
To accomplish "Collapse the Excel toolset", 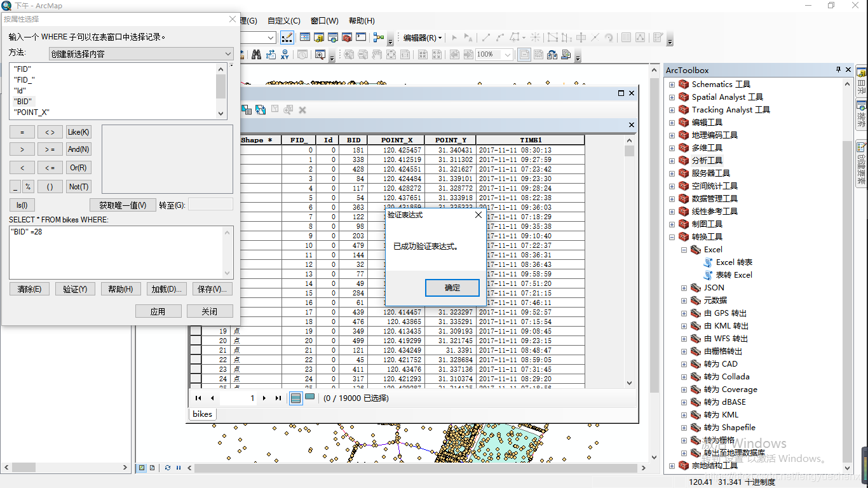I will click(684, 250).
